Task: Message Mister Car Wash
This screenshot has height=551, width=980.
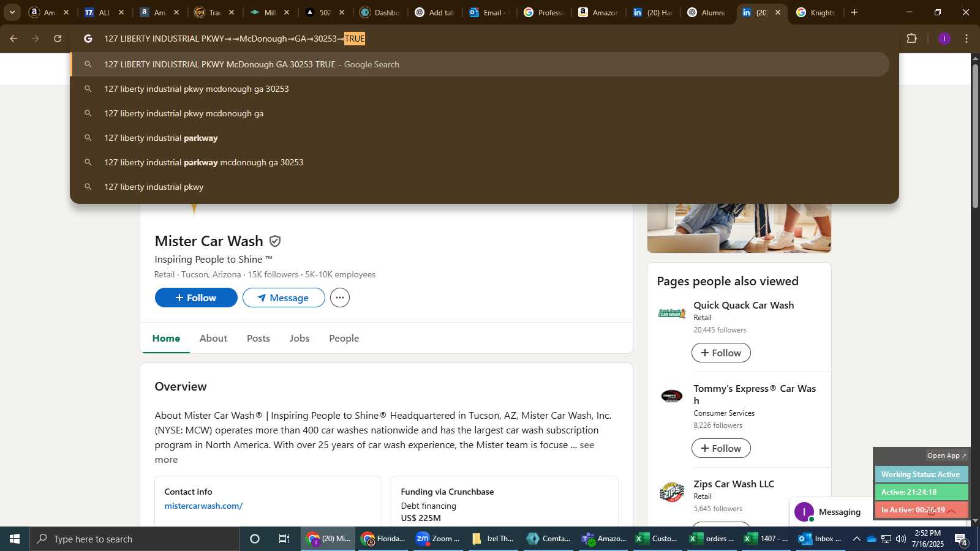Action: (x=284, y=298)
